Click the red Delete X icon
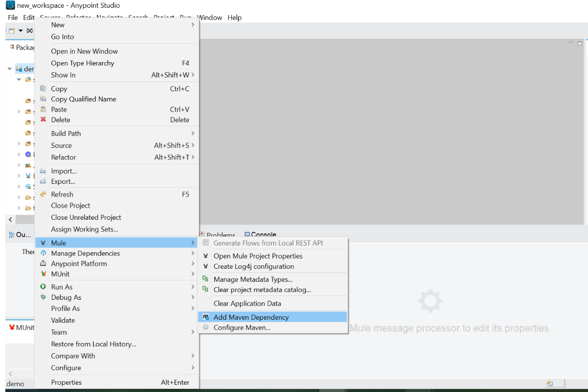This screenshot has width=588, height=392. pos(43,120)
